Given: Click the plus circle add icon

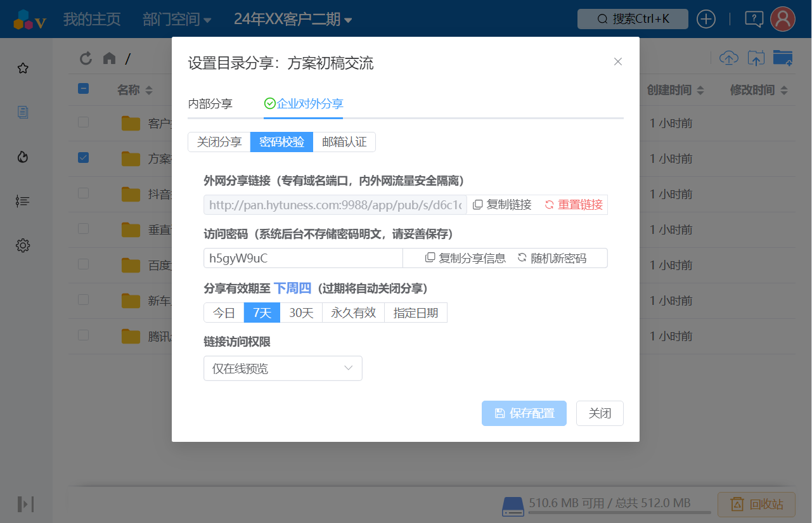Looking at the screenshot, I should (x=706, y=19).
